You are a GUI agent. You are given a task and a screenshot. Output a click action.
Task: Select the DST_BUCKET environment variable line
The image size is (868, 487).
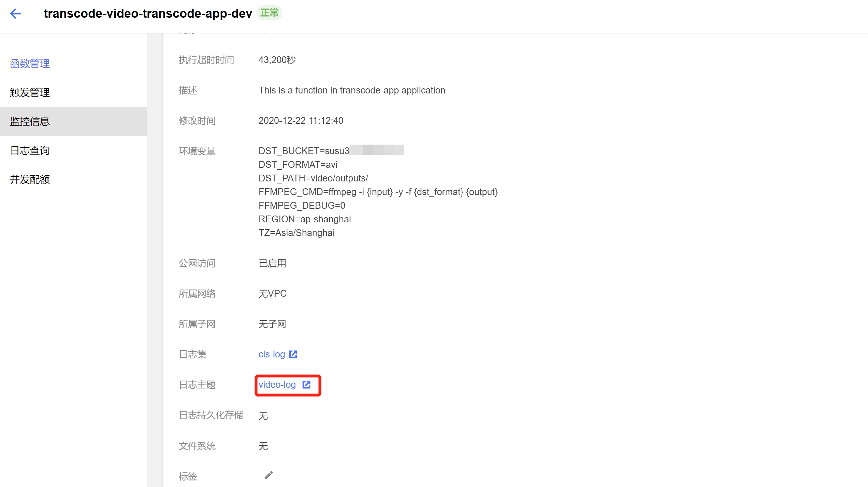click(331, 151)
